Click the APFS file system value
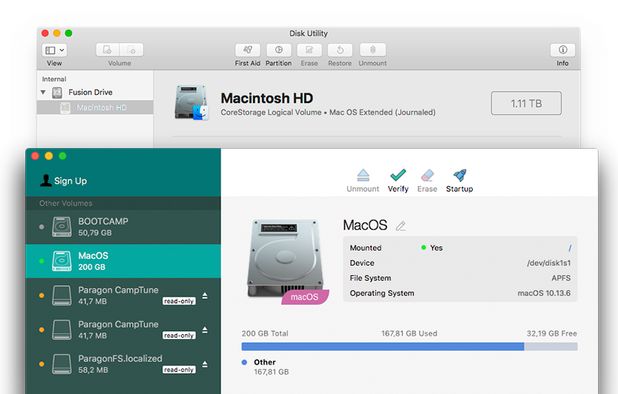618x394 pixels. 561,278
